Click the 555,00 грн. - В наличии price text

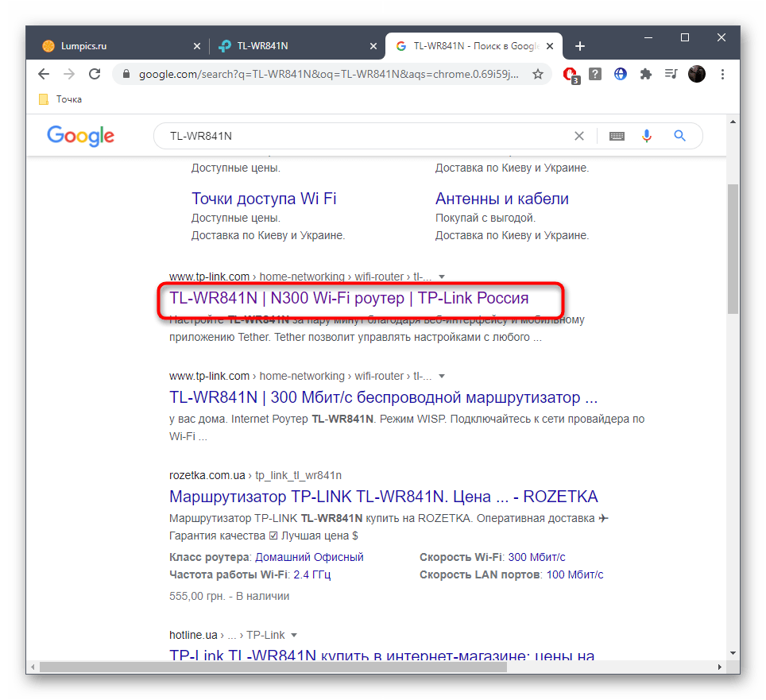229,597
